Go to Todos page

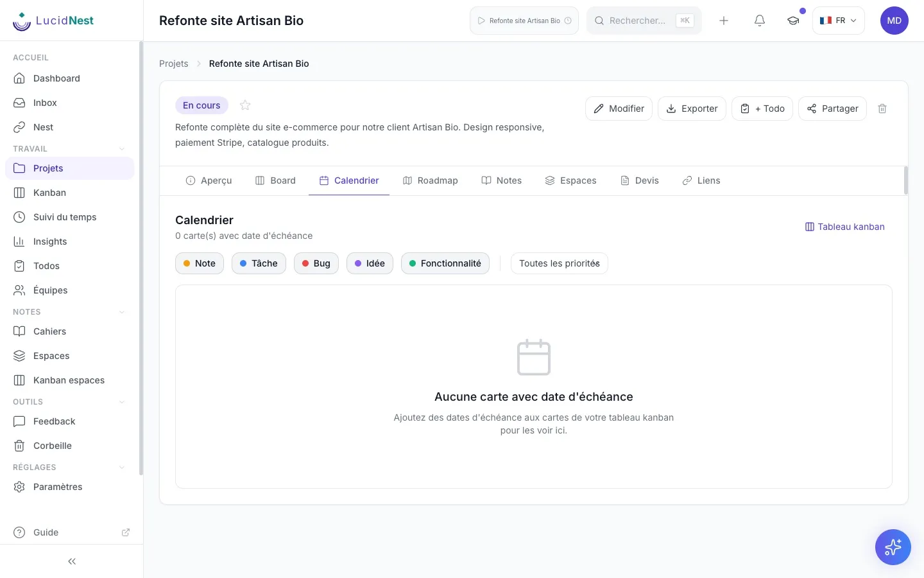click(69, 266)
